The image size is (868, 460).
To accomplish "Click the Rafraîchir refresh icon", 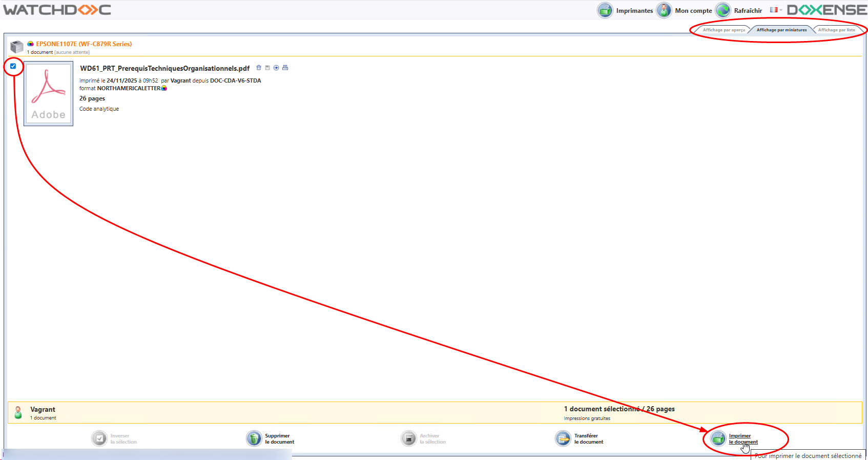I will click(723, 10).
